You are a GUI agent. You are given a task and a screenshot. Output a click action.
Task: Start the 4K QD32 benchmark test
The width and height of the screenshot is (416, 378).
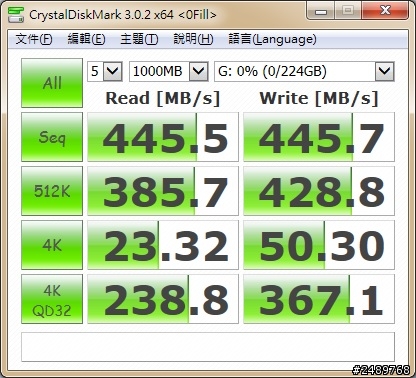tap(52, 299)
